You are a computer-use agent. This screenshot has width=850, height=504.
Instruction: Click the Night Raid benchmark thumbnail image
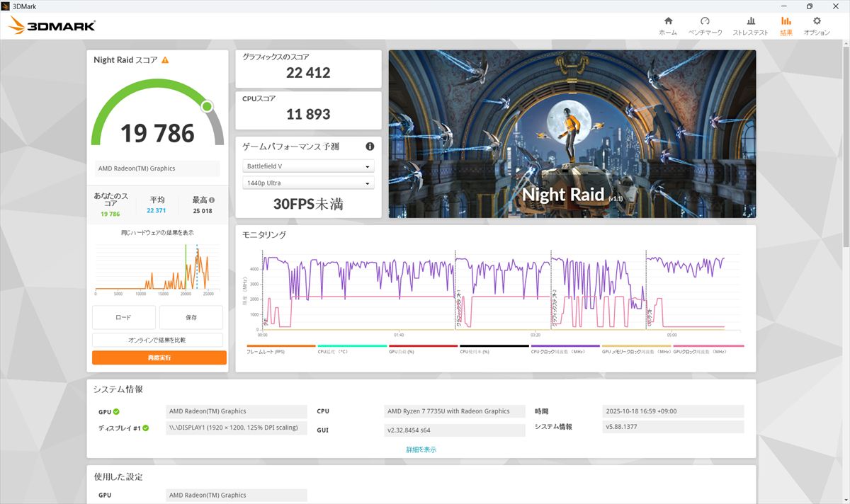pos(572,134)
